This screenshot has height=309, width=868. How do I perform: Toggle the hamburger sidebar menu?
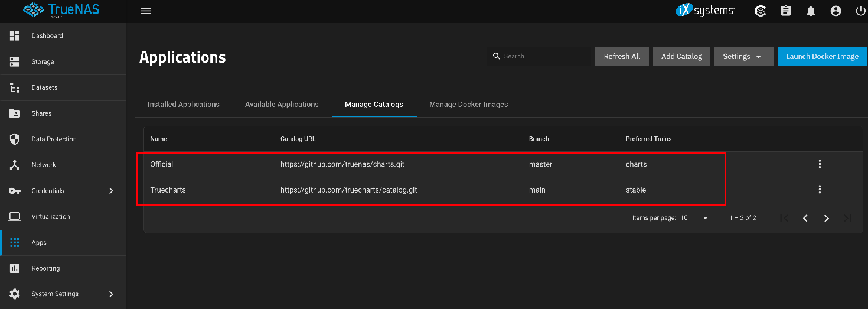coord(146,11)
